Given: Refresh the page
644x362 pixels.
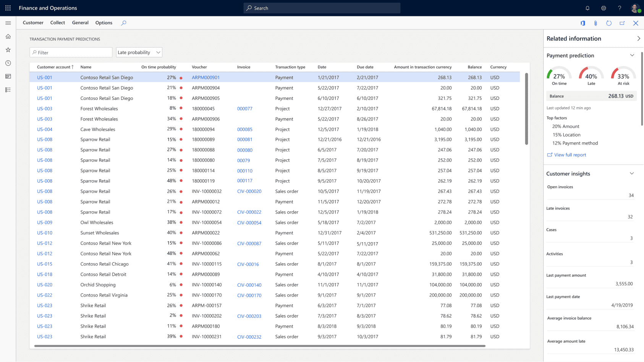Looking at the screenshot, I should point(609,23).
